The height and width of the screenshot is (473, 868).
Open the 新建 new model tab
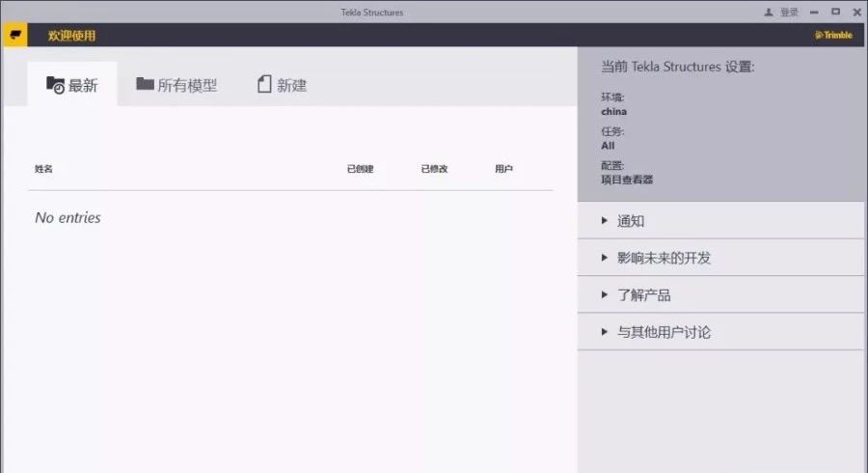coord(283,85)
